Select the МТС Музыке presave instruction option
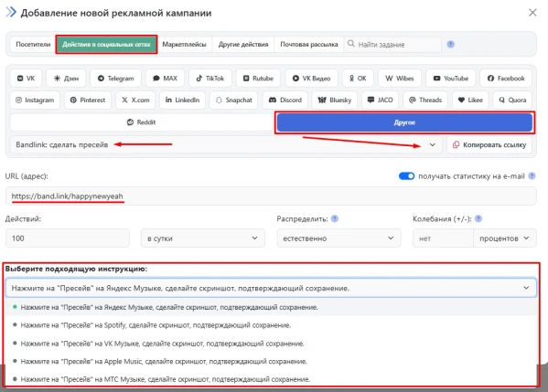 [271, 379]
